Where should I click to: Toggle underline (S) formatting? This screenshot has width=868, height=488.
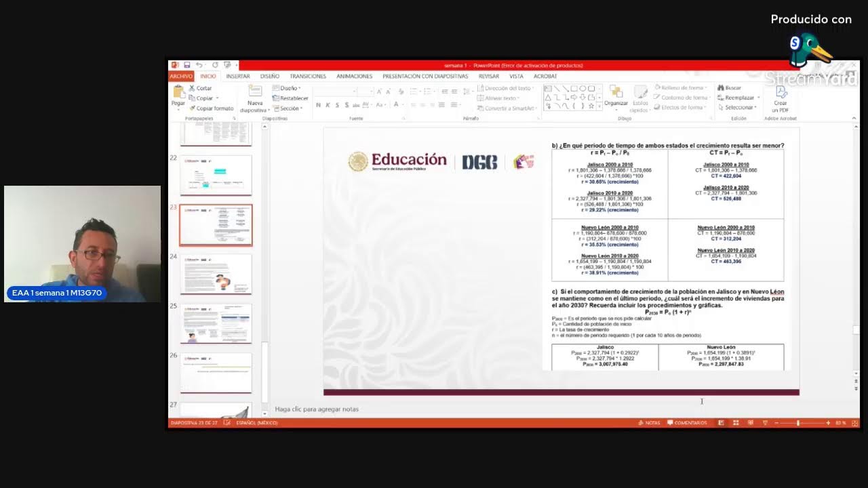click(337, 105)
